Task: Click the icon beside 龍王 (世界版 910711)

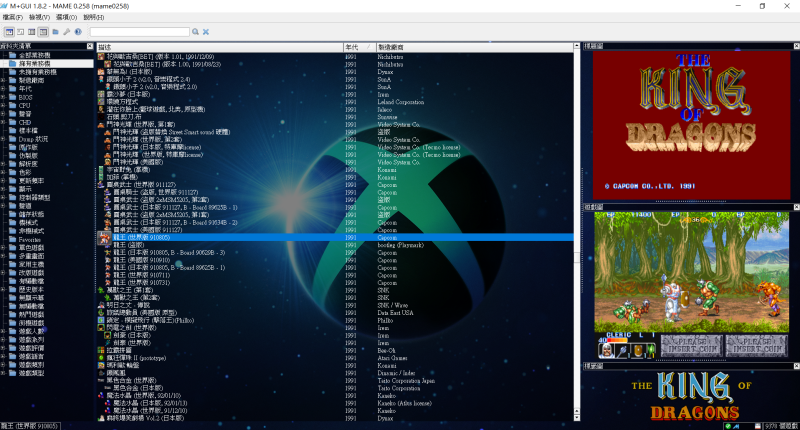Action: tap(108, 275)
